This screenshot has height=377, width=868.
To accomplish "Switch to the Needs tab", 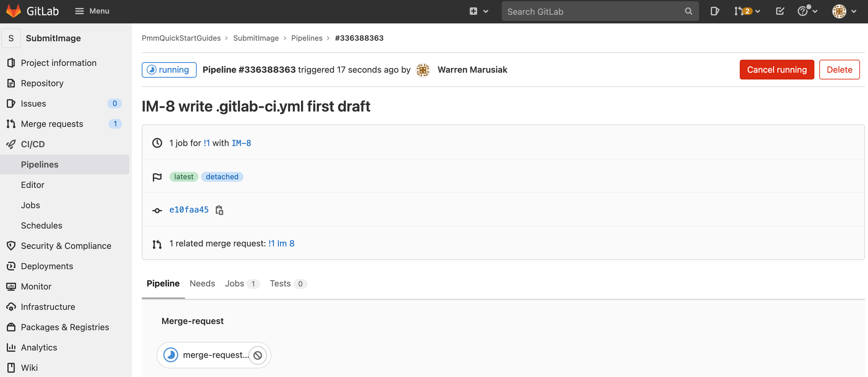I will pos(202,283).
